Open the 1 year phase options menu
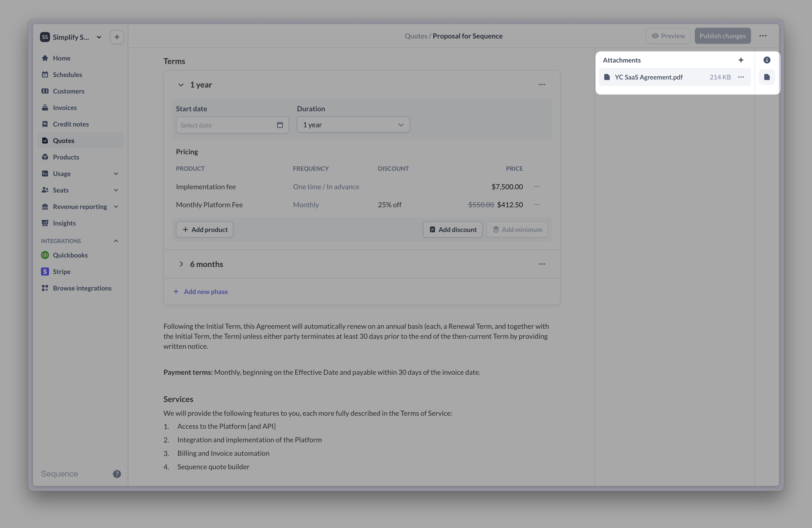 tap(542, 84)
